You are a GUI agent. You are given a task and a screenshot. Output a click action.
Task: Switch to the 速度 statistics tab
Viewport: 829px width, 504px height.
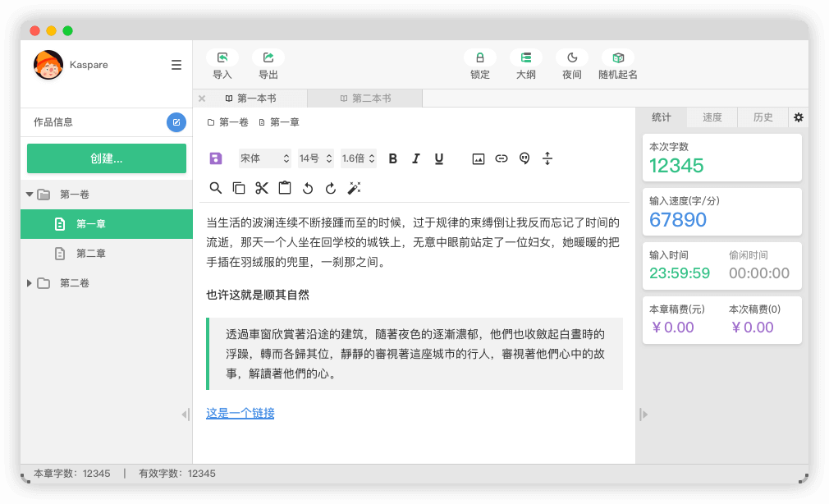pos(711,117)
